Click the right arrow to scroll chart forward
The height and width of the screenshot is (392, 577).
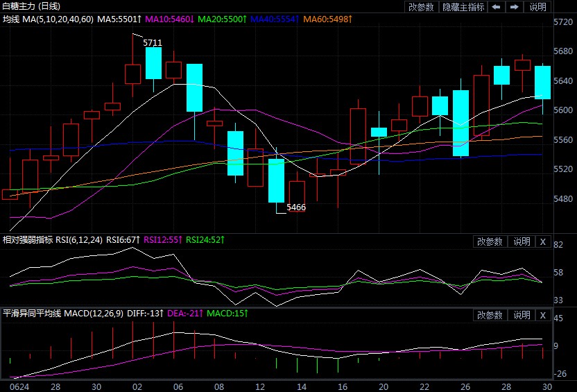point(514,7)
